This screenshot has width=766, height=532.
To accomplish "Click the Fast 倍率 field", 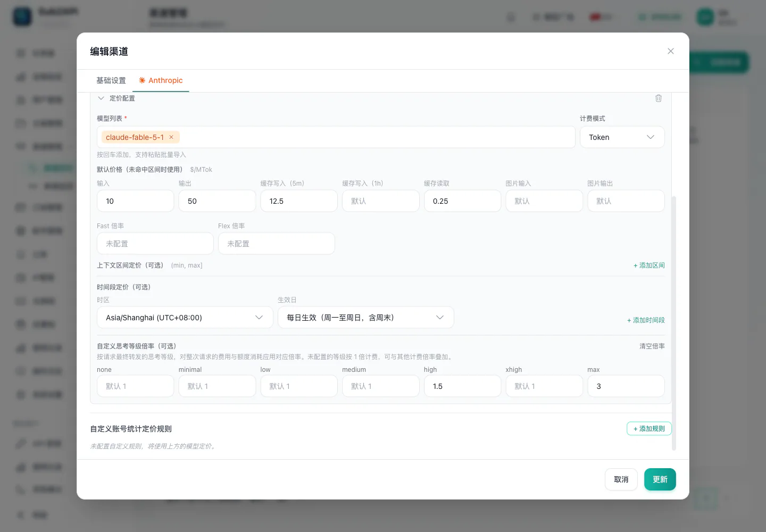I will pyautogui.click(x=155, y=244).
